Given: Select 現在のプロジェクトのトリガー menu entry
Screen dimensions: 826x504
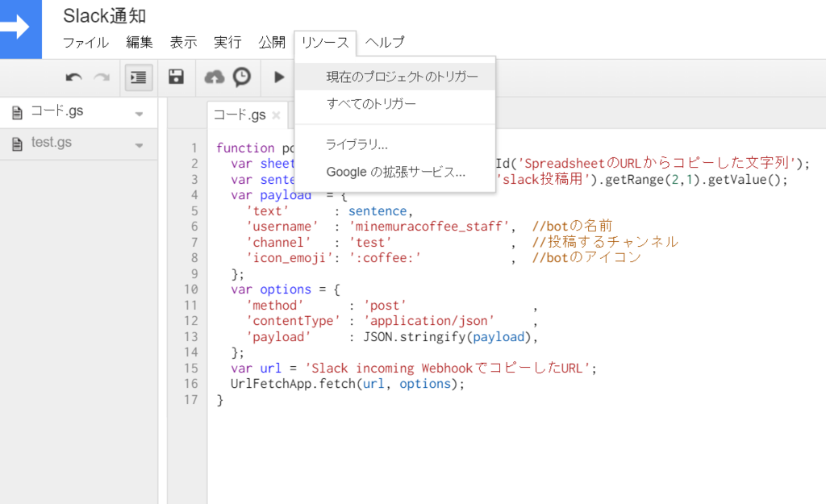Looking at the screenshot, I should (x=402, y=77).
